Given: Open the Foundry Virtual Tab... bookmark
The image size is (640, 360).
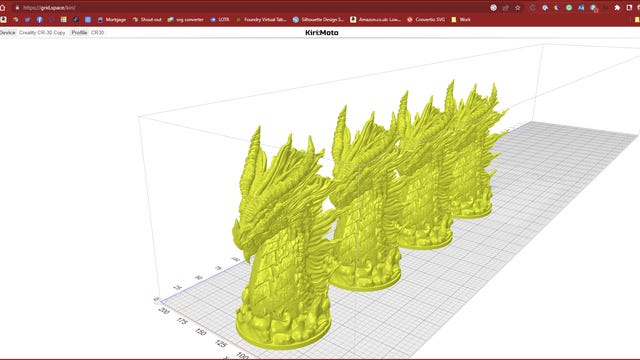Looking at the screenshot, I should [261, 20].
